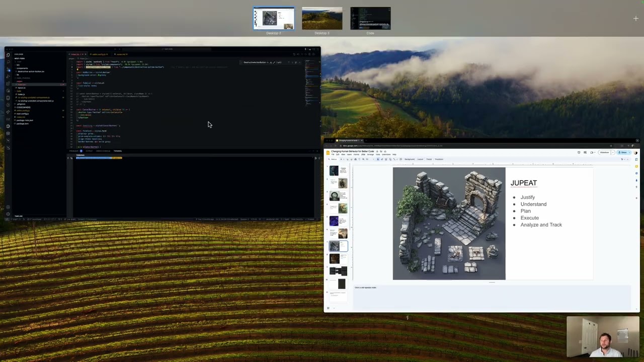The image size is (644, 362).
Task: Click the Theme toolbar button in Slides
Action: (429, 159)
